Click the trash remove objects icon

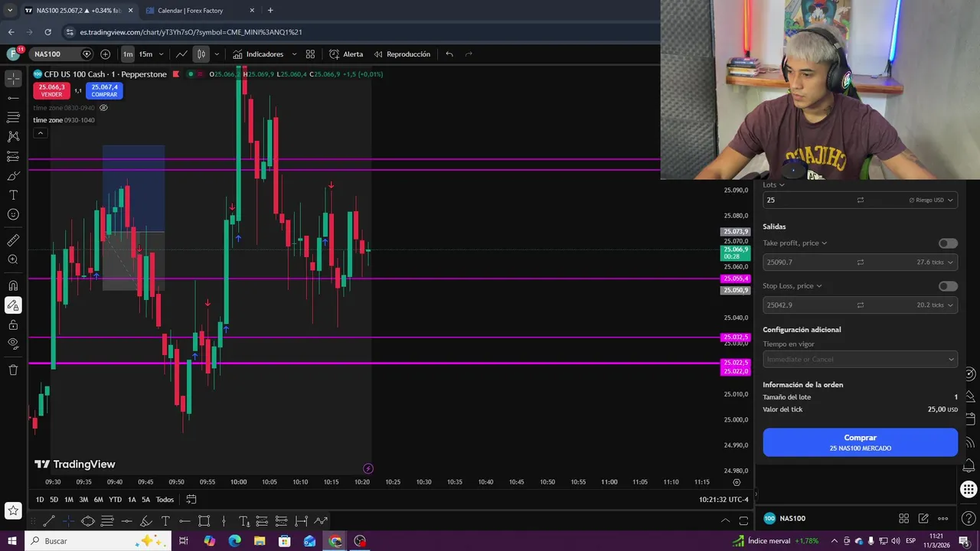pyautogui.click(x=13, y=370)
